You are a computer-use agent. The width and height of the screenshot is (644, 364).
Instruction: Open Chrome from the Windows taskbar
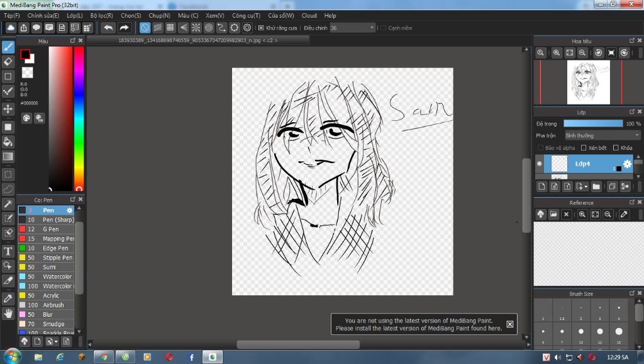click(x=104, y=357)
